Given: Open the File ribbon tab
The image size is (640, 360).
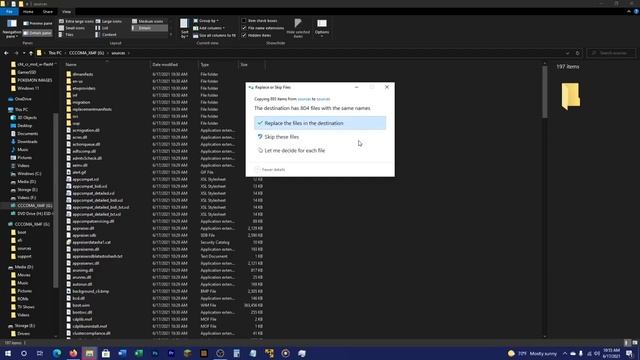Looking at the screenshot, I should click(x=9, y=12).
